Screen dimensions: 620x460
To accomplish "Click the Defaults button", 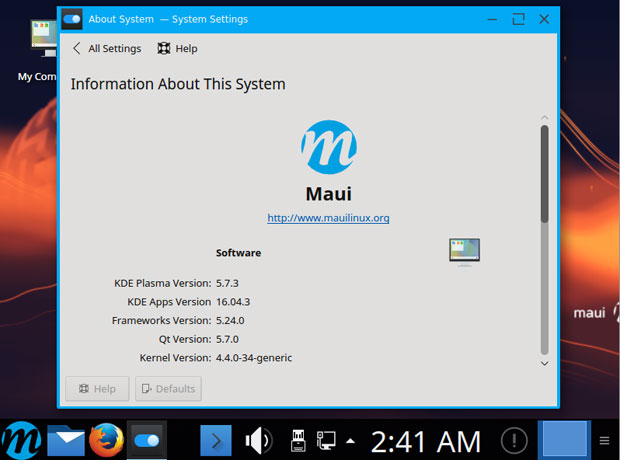I will point(168,389).
